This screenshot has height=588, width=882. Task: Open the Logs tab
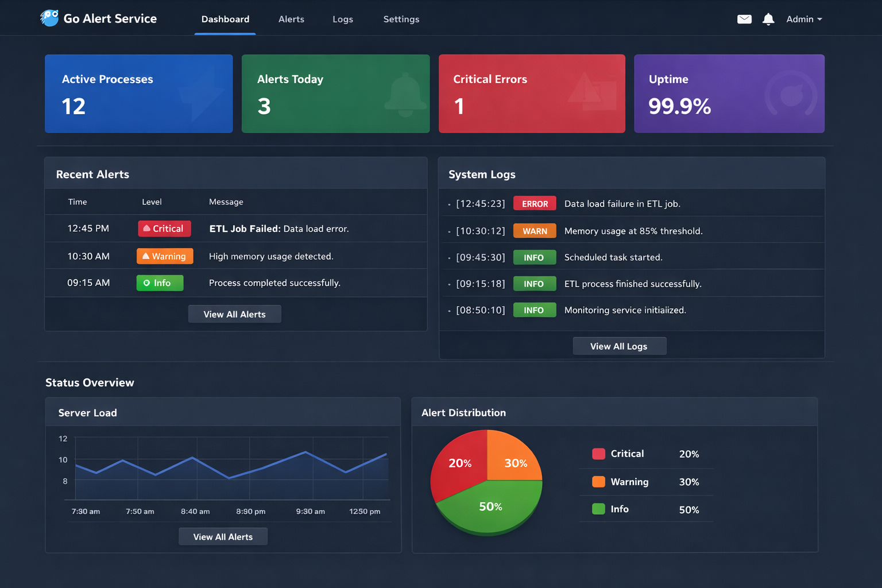tap(343, 19)
